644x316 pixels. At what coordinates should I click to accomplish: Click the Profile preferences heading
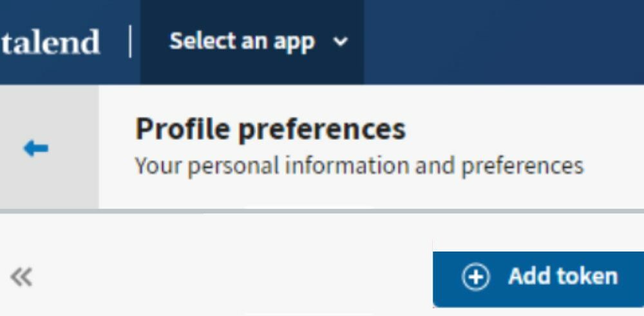[270, 129]
